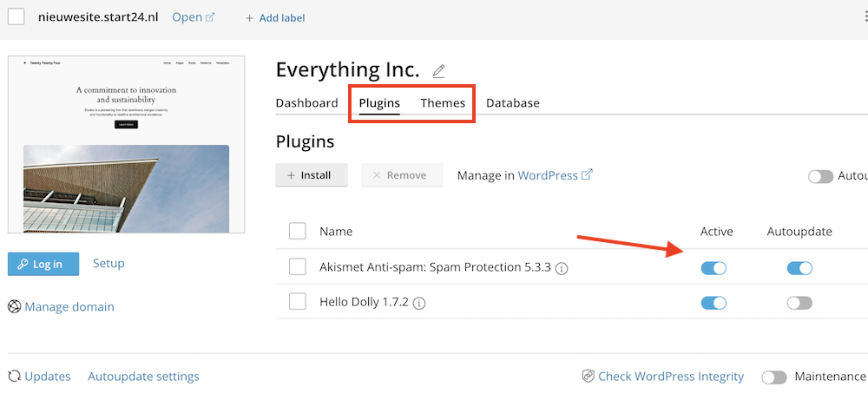Screen dimensions: 868x400
Task: Enable autoupdate for Hello Dolly
Action: tap(799, 303)
